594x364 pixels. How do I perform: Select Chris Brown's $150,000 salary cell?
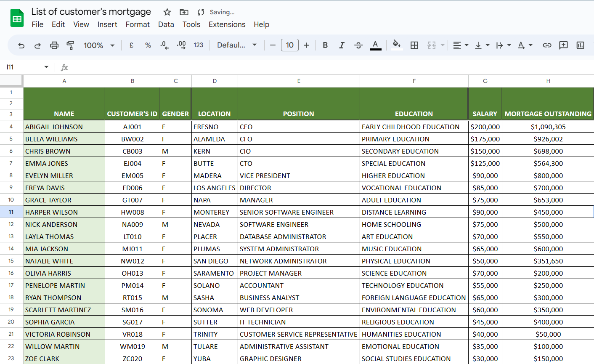coord(485,151)
